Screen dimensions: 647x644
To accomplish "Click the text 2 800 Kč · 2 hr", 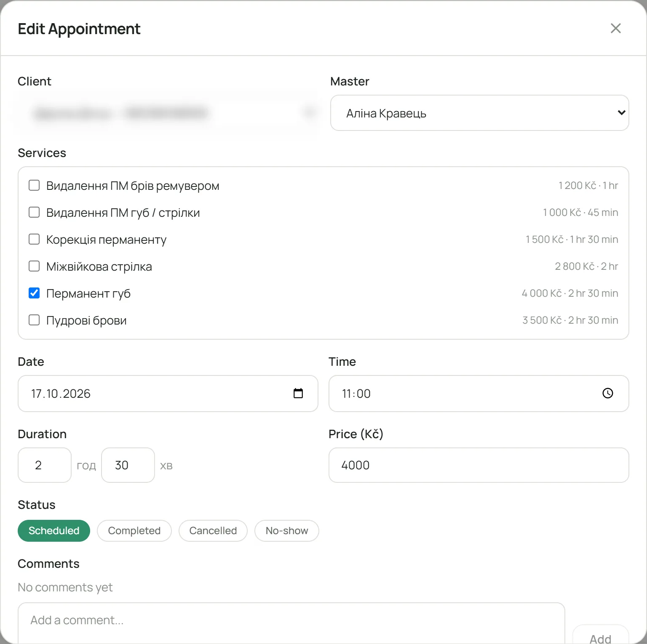I will (x=586, y=266).
